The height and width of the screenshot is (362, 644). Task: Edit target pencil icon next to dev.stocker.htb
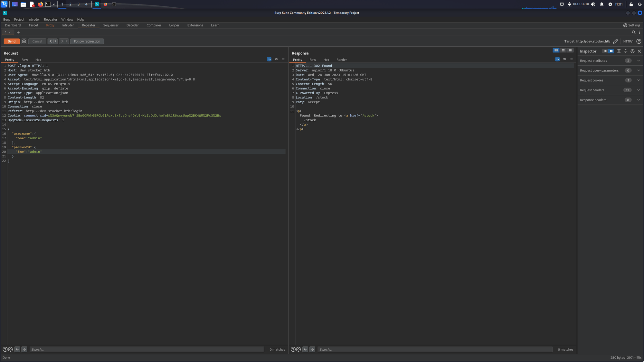tap(615, 41)
